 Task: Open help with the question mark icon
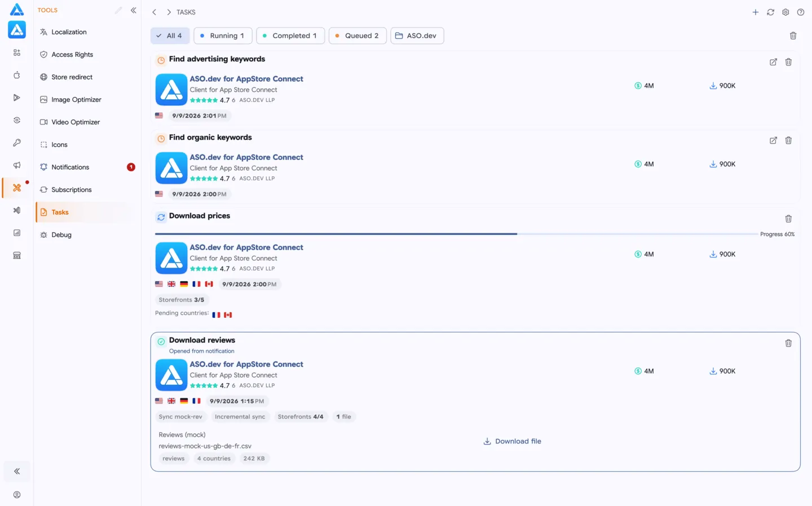[x=801, y=12]
